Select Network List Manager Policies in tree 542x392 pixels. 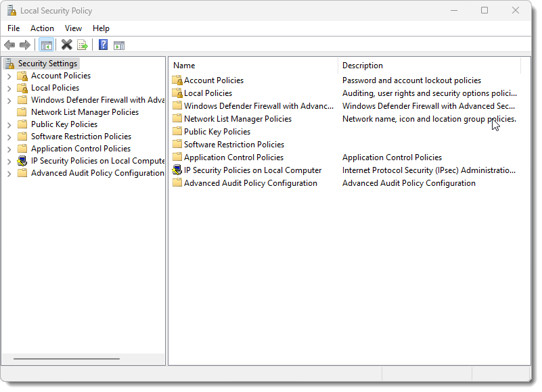pos(85,112)
